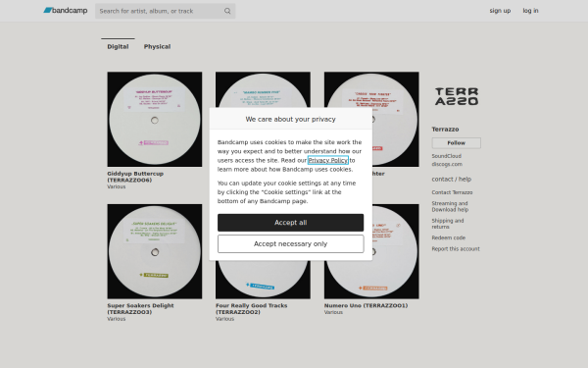This screenshot has width=588, height=368.
Task: Click the Redeem code link
Action: click(x=448, y=237)
